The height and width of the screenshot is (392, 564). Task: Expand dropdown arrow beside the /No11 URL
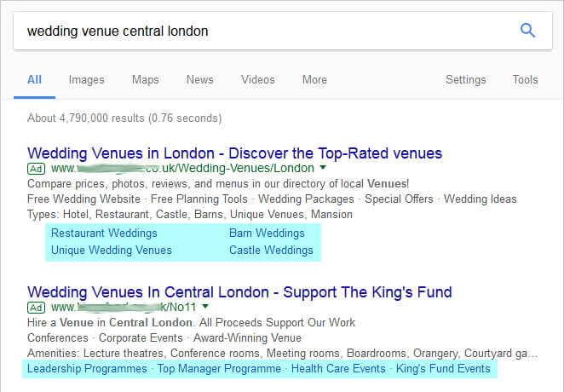(x=205, y=307)
